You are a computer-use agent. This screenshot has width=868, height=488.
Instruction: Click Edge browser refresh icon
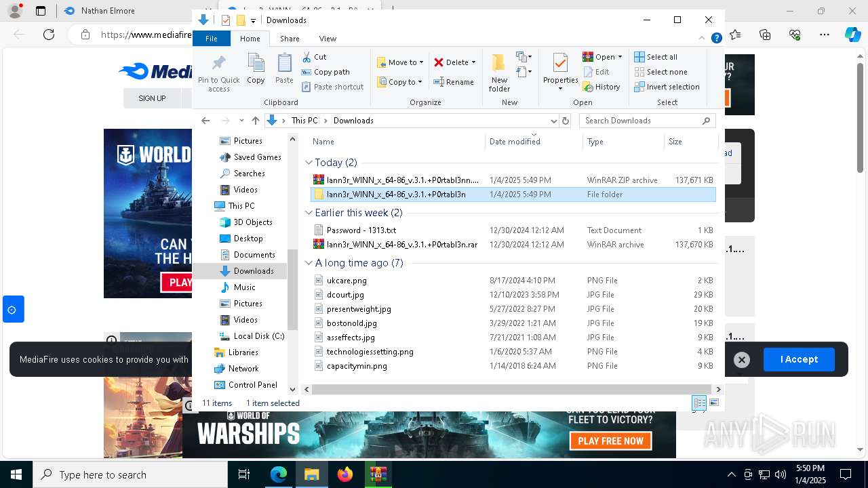click(x=49, y=34)
